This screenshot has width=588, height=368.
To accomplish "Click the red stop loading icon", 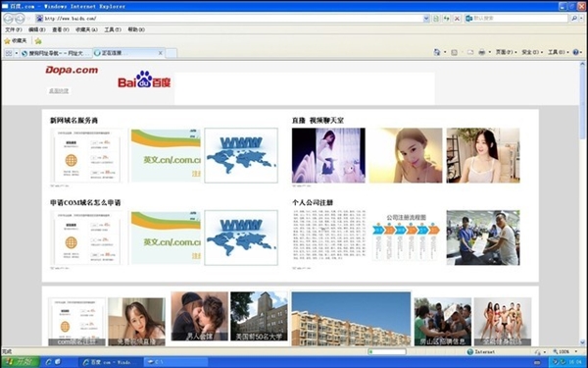I will point(457,19).
